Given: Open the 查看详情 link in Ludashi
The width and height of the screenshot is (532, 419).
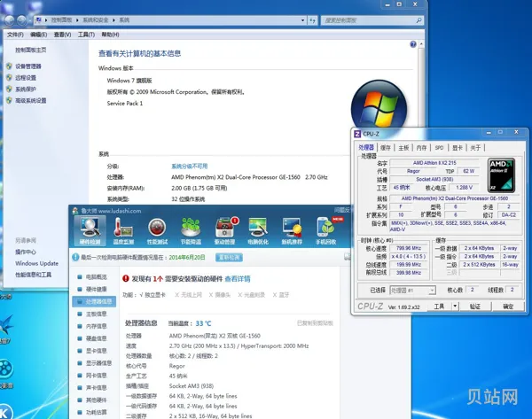Looking at the screenshot, I should pyautogui.click(x=238, y=279).
